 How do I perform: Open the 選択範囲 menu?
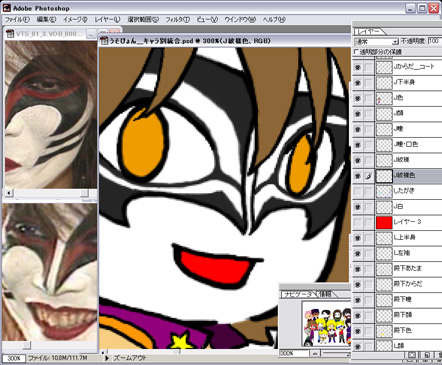pyautogui.click(x=143, y=20)
